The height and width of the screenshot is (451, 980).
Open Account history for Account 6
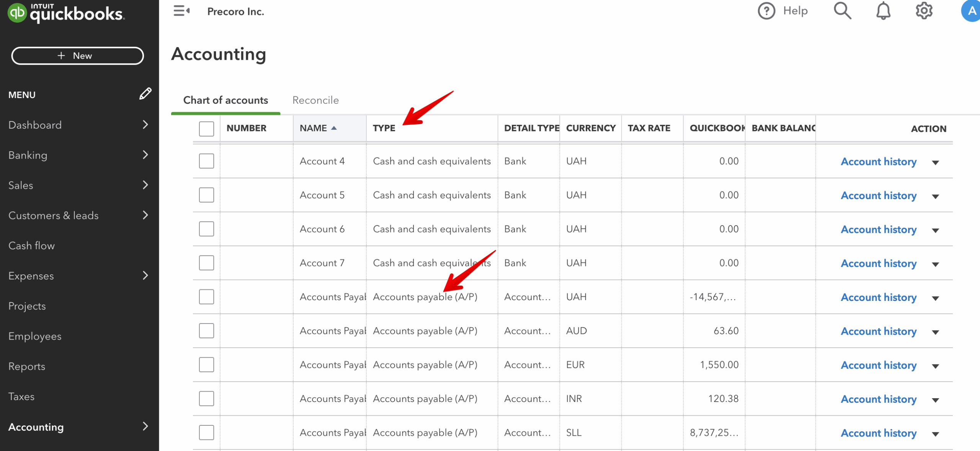tap(879, 229)
